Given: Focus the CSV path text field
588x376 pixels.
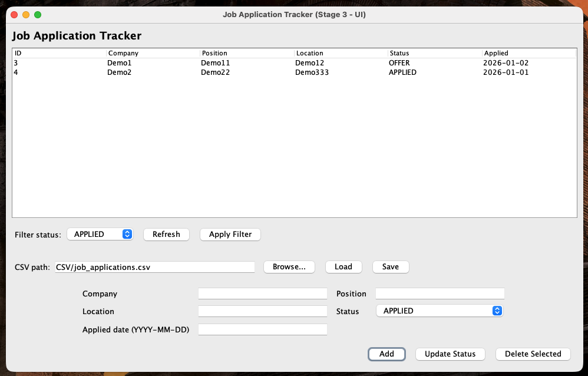Looking at the screenshot, I should coord(154,267).
